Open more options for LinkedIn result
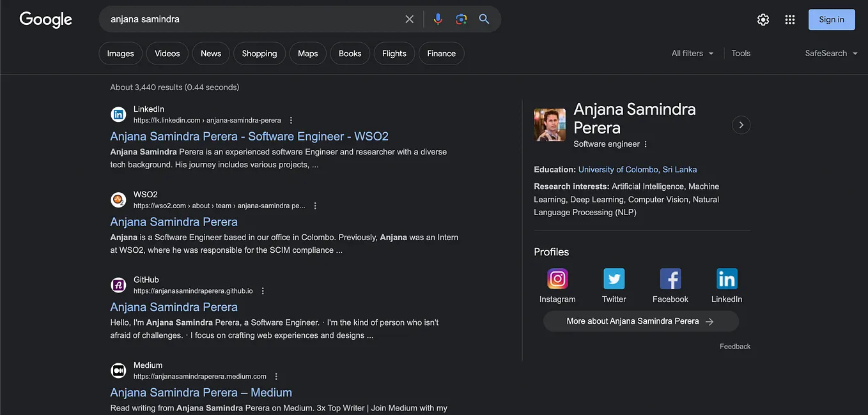 pos(291,120)
